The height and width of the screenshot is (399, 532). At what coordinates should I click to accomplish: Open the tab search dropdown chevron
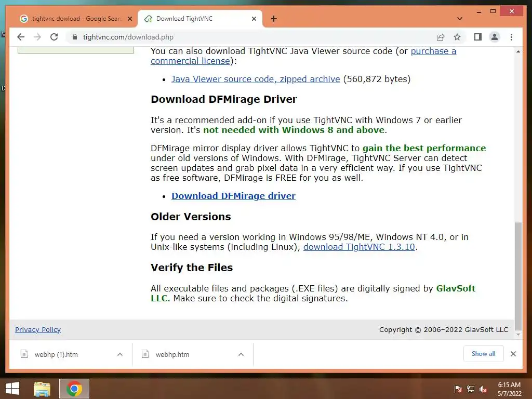pos(460,19)
